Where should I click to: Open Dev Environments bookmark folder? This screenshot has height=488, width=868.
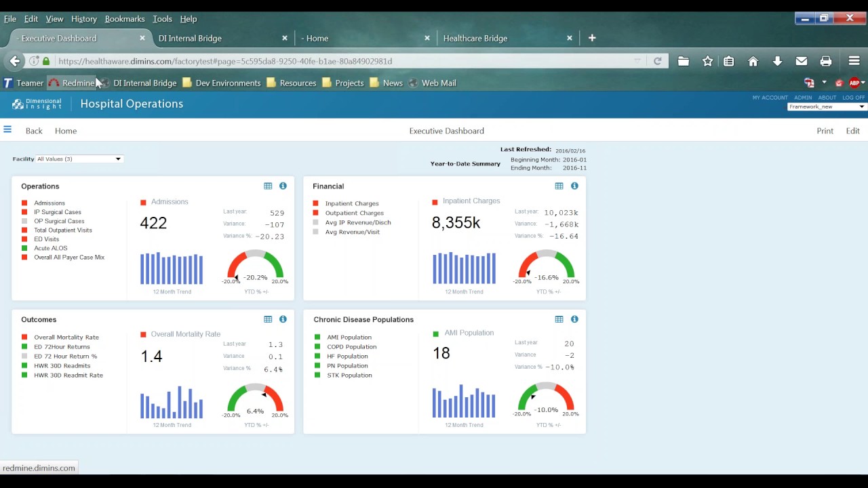(x=221, y=83)
